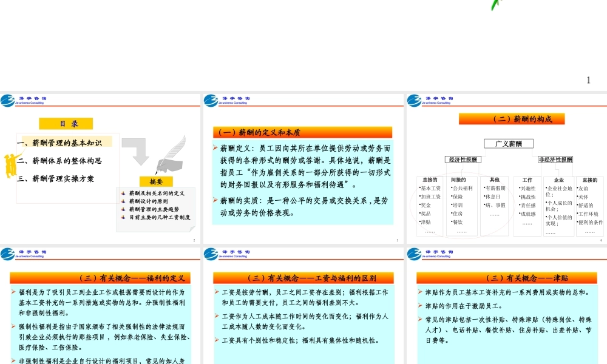Select the 工资与福利的区别 slide
This screenshot has height=364, width=607.
(x=303, y=306)
